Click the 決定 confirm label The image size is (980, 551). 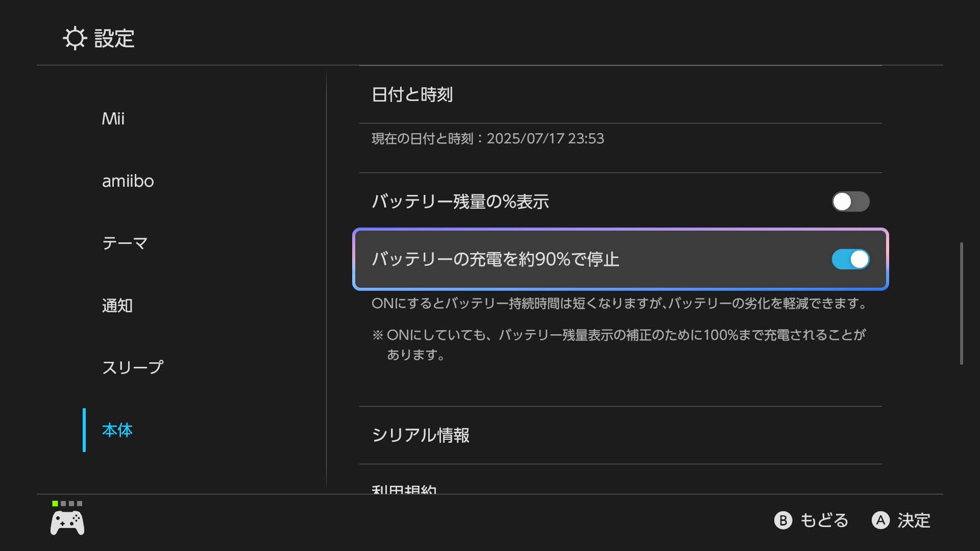pyautogui.click(x=914, y=520)
